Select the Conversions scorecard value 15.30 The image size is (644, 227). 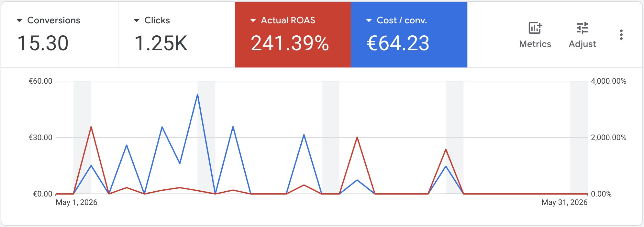(43, 43)
